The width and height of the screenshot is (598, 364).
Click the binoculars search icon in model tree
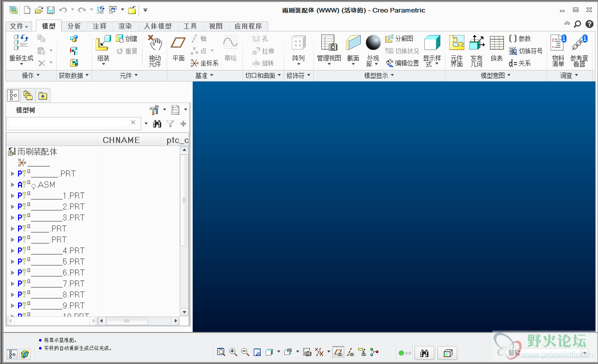click(157, 123)
